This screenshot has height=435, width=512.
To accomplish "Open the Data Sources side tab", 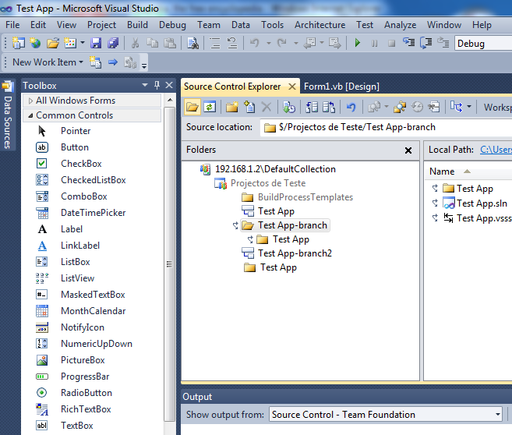I will click(x=7, y=115).
